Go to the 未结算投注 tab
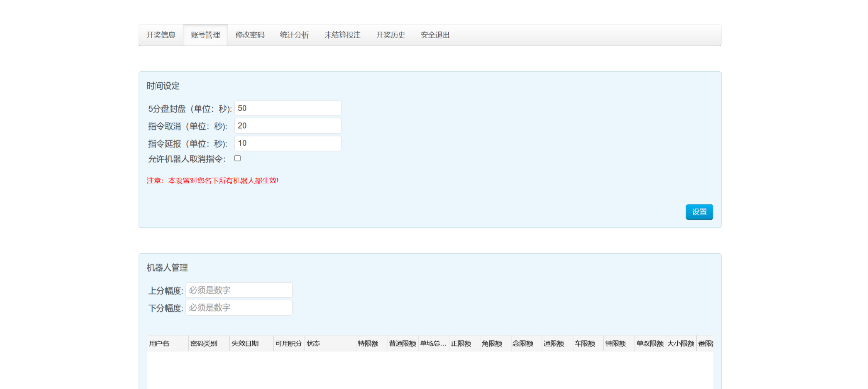Screen dimensions: 868x389 click(x=342, y=35)
